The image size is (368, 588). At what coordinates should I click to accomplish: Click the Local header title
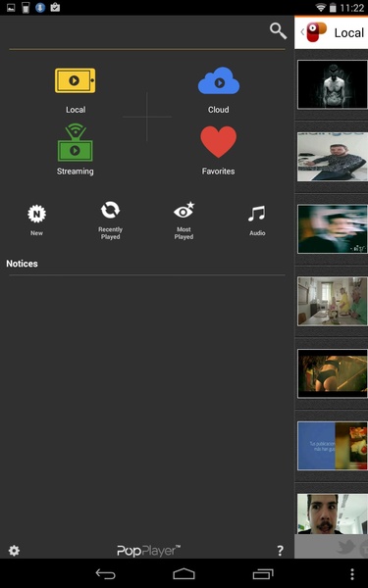(349, 32)
